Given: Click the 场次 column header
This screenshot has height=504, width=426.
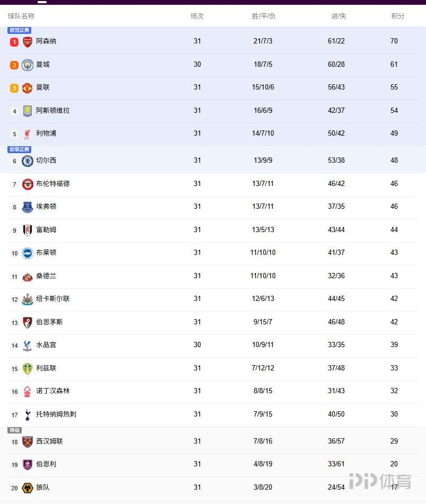Looking at the screenshot, I should click(197, 16).
